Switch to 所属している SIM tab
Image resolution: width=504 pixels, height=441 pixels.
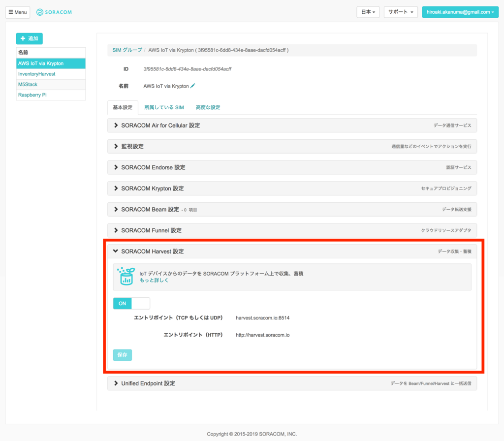pyautogui.click(x=164, y=107)
